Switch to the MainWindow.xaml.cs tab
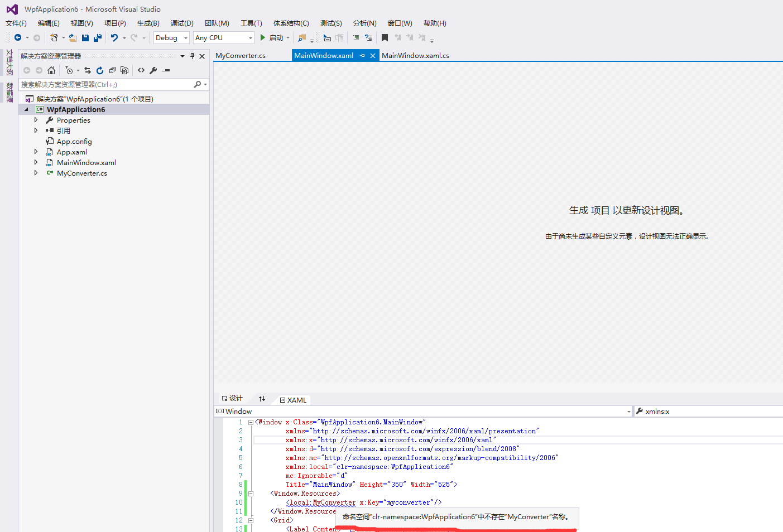The width and height of the screenshot is (783, 532). click(x=415, y=56)
